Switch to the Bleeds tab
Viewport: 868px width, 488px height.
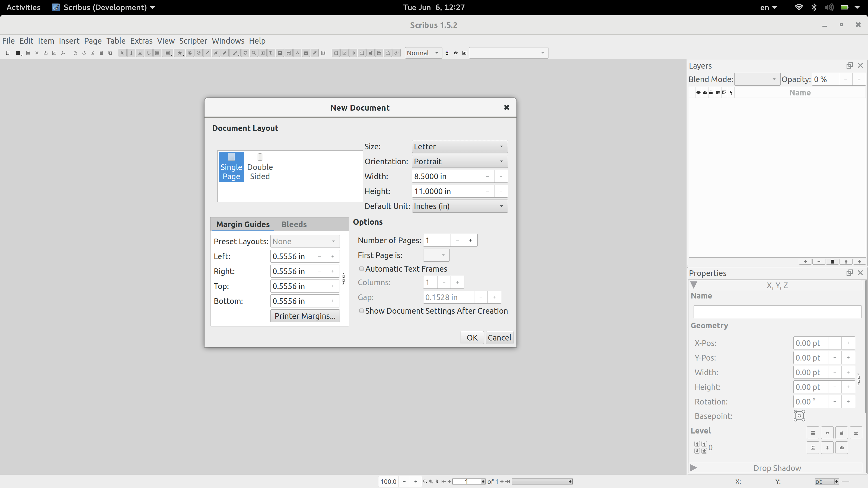coord(294,224)
